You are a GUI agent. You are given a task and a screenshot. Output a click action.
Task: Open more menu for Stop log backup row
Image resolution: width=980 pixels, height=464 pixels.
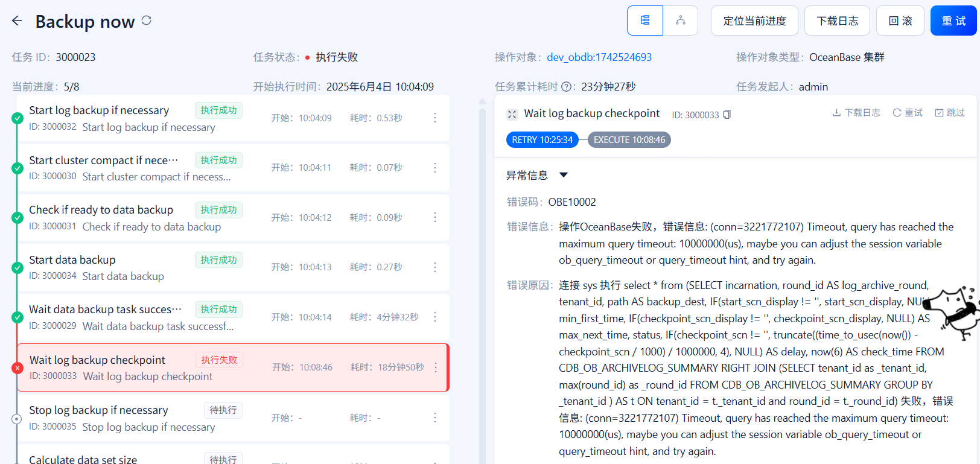point(435,418)
